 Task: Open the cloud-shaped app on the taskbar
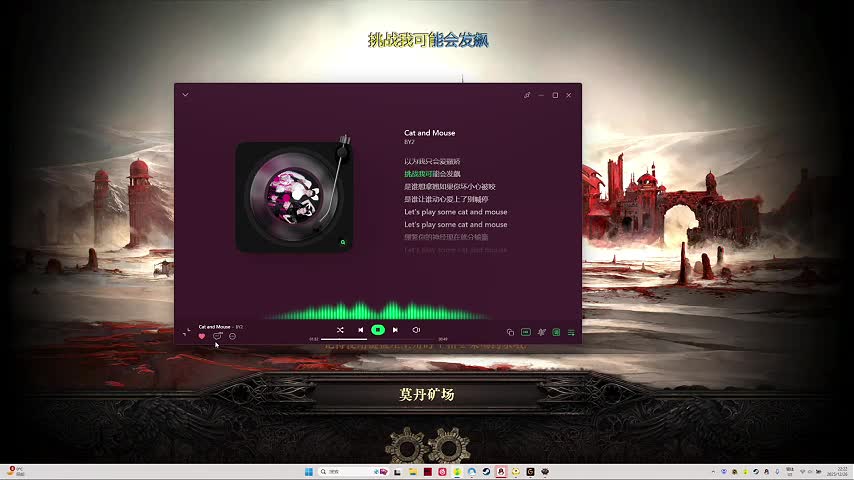coord(472,472)
